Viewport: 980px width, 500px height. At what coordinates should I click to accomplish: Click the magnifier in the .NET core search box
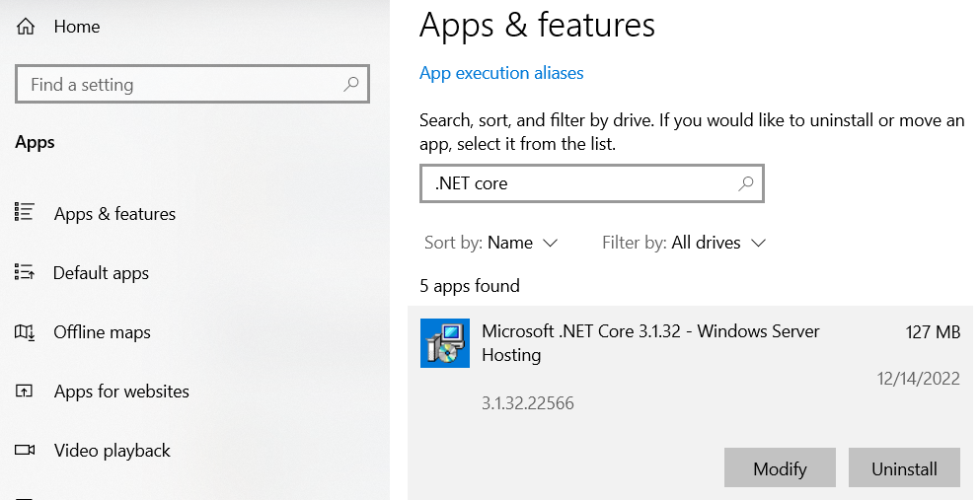coord(746,183)
